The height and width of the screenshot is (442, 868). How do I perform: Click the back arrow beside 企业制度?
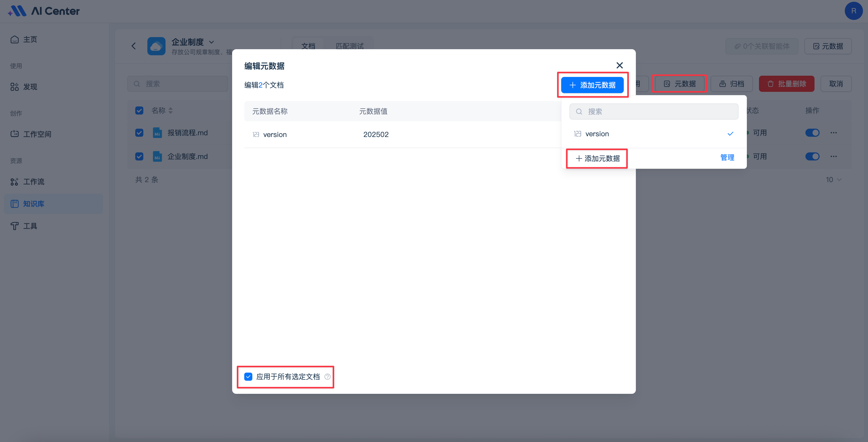(134, 46)
